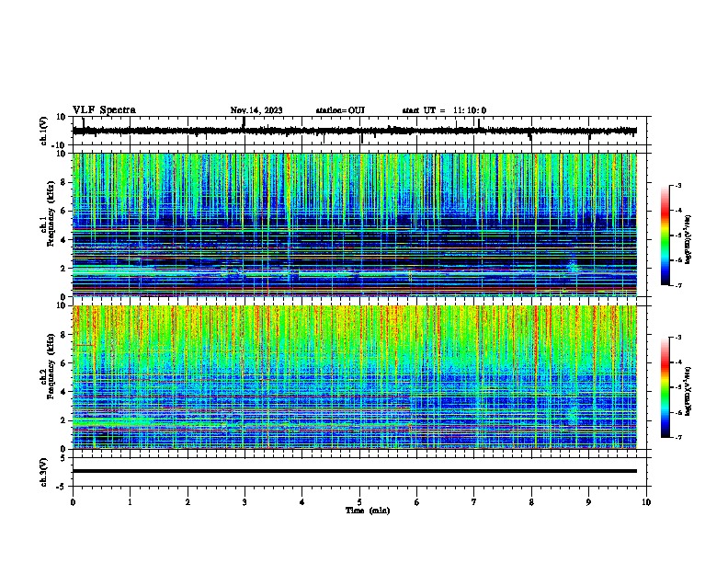The width and height of the screenshot is (728, 563).
Task: Click the 6 kHz tick label of ch.1 spectrogram
Action: pos(63,211)
